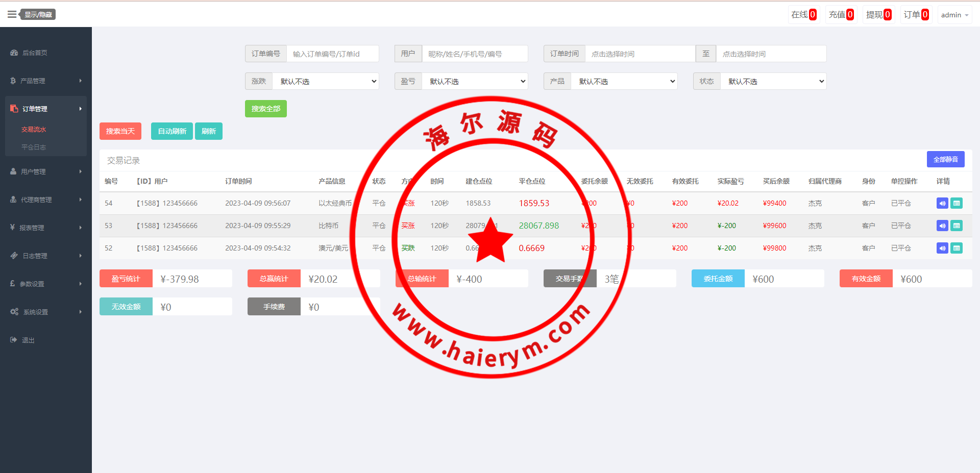The image size is (980, 473).
Task: Click the 订单编号 input field
Action: pos(332,54)
